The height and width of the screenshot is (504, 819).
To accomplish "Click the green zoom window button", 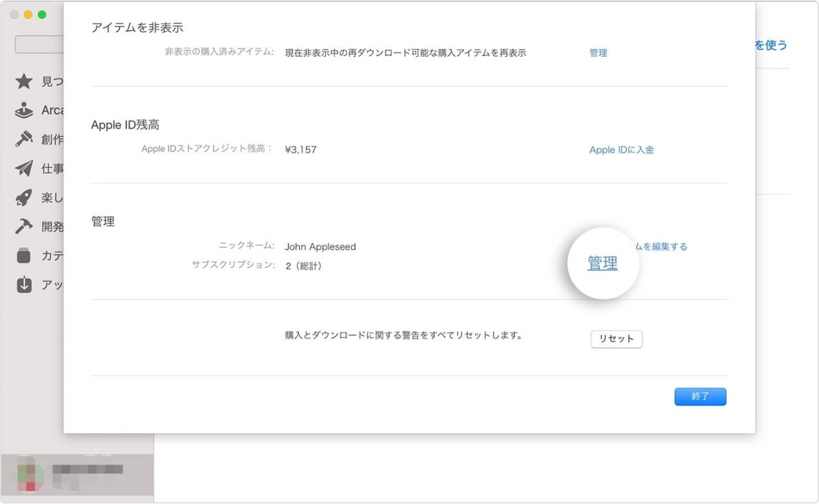I will click(42, 15).
